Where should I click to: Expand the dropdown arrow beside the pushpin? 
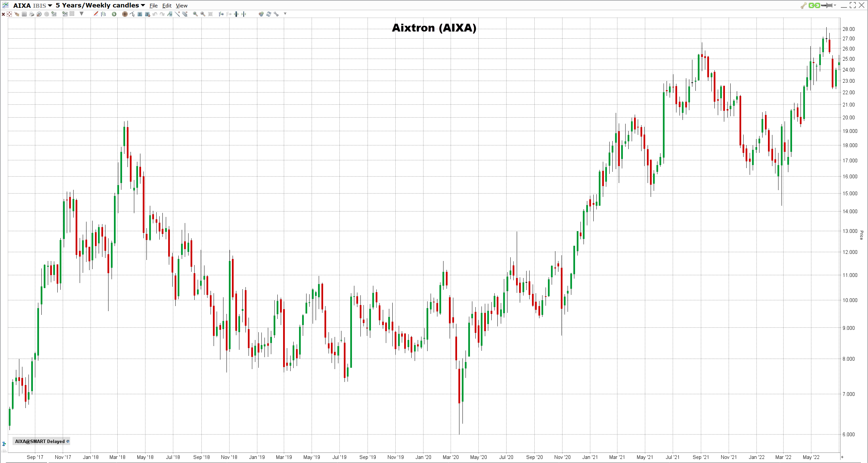pos(835,5)
